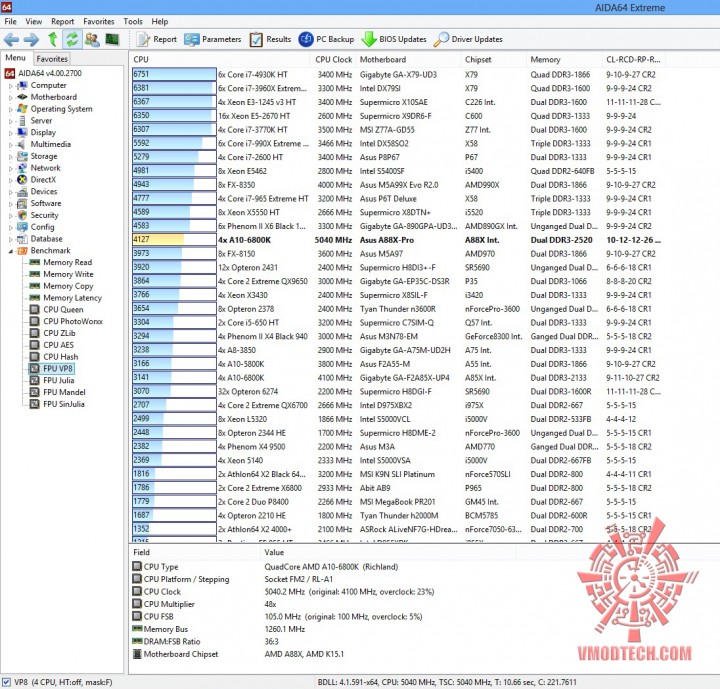Open the Tools menu
The image size is (720, 689).
(133, 21)
